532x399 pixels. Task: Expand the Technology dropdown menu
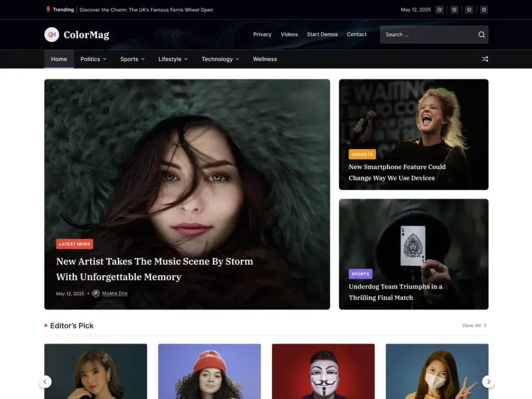[x=220, y=59]
